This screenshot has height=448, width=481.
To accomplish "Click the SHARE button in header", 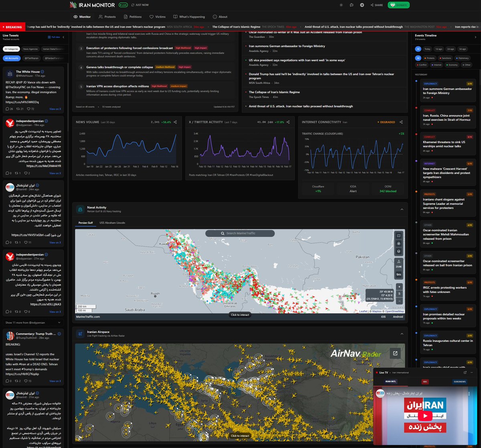I will click(377, 5).
